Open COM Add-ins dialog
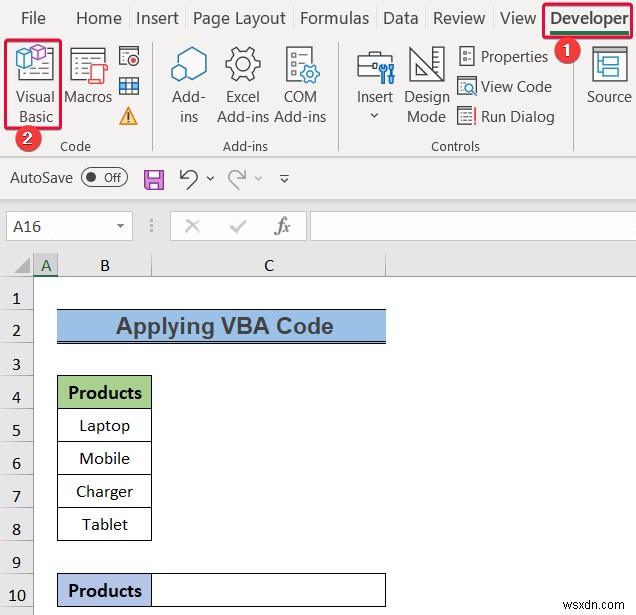The width and height of the screenshot is (636, 615). tap(300, 85)
